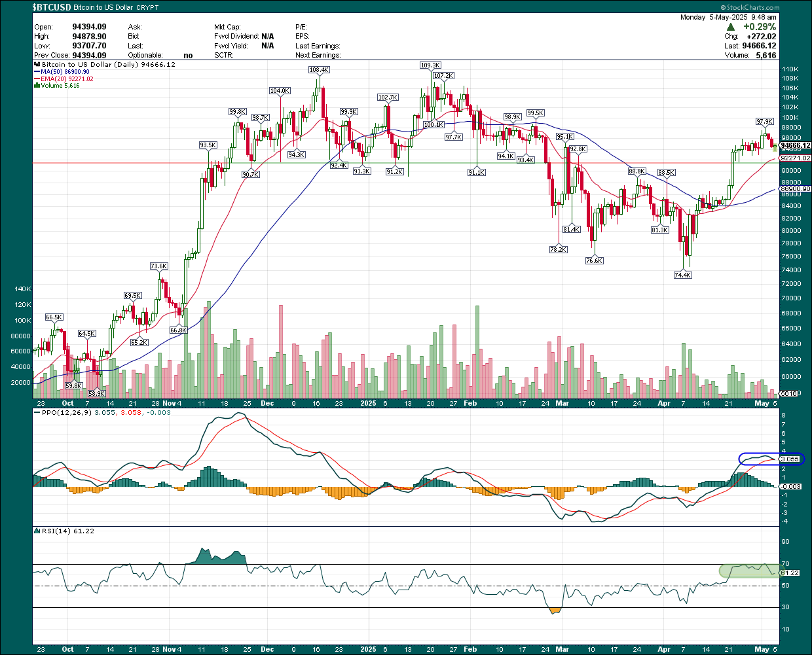
Task: Select the candlestick chart icon beside the title
Action: [x=37, y=64]
